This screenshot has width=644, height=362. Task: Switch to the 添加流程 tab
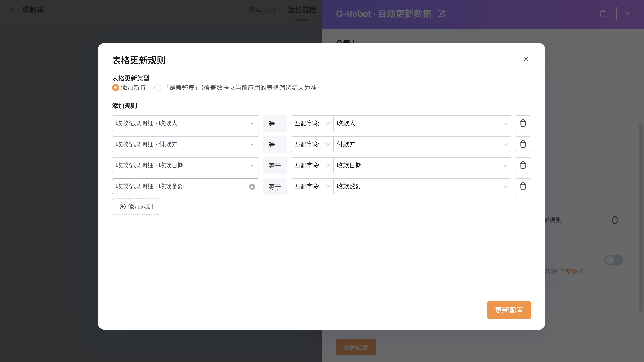[x=301, y=10]
